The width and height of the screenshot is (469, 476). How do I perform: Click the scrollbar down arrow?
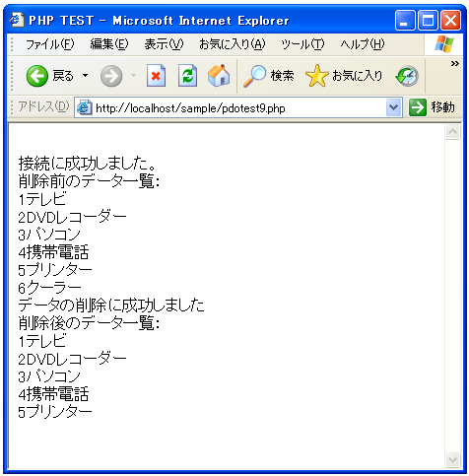[x=452, y=459]
